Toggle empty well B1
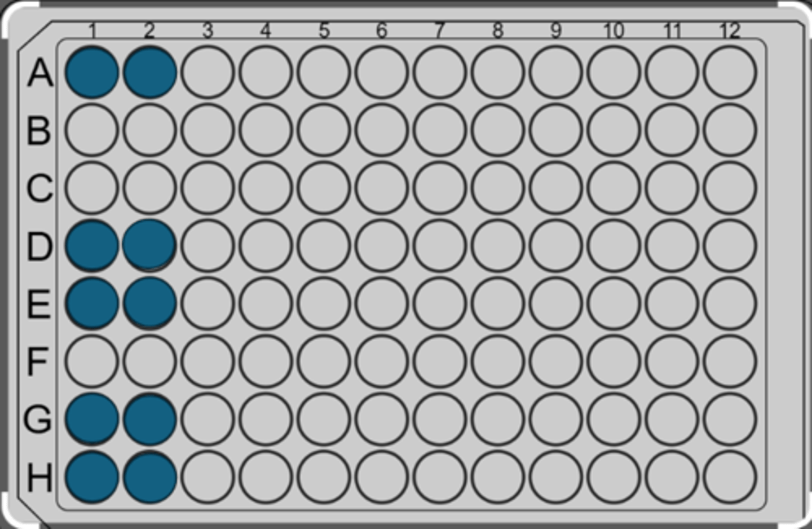Screen dimensions: 812x529 [x=91, y=130]
